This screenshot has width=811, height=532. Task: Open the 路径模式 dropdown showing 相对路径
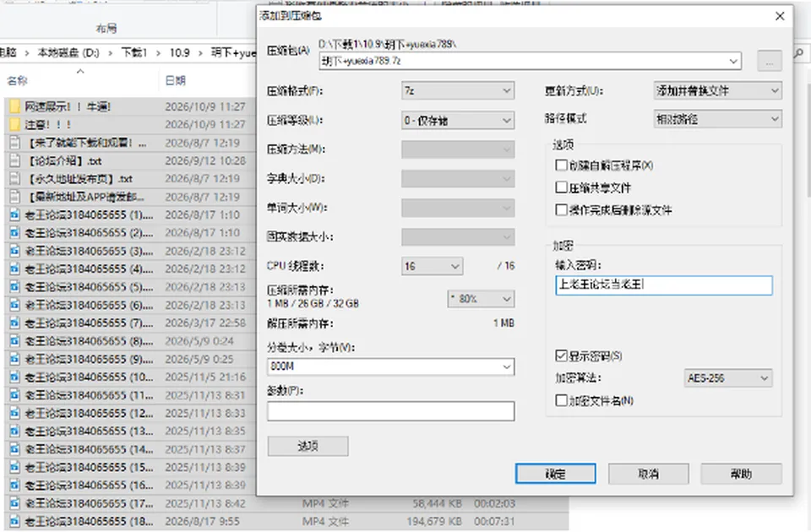click(x=717, y=119)
